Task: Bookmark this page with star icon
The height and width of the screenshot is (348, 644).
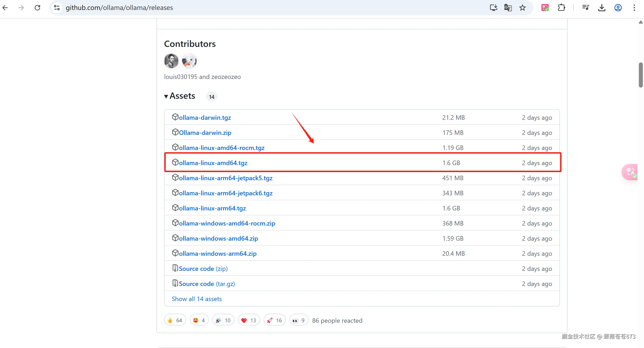Action: (522, 8)
